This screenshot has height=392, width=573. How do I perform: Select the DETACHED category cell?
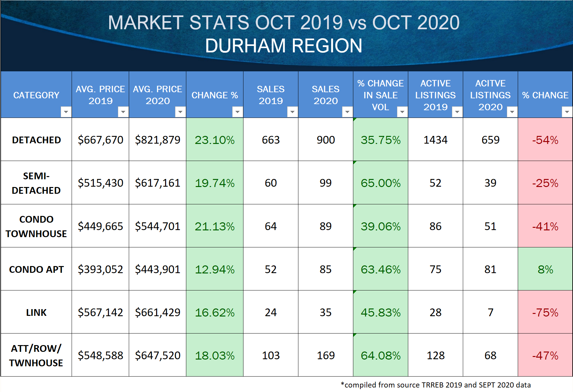[x=36, y=140]
